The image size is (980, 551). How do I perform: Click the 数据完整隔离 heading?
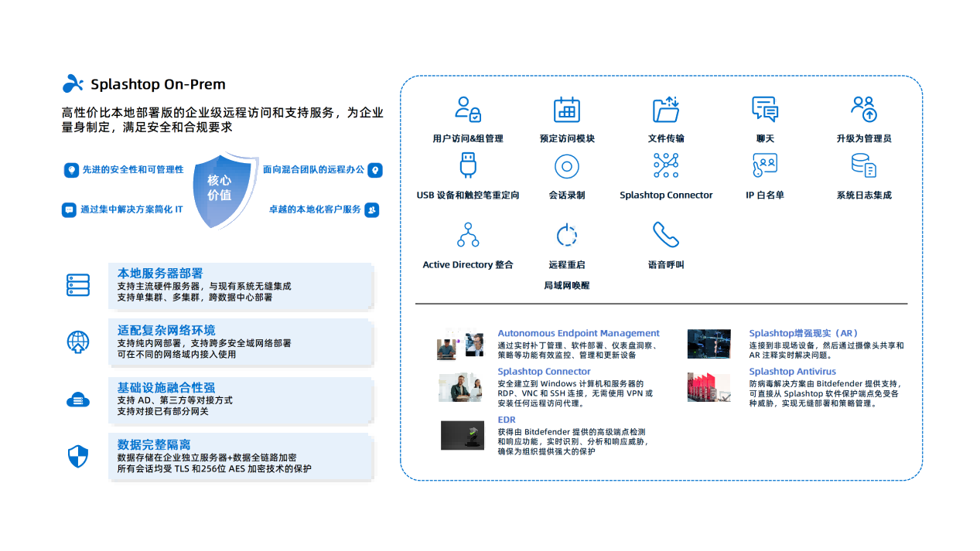154,444
